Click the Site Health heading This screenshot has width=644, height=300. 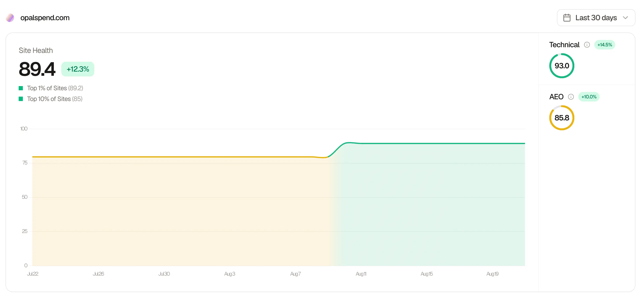[36, 51]
